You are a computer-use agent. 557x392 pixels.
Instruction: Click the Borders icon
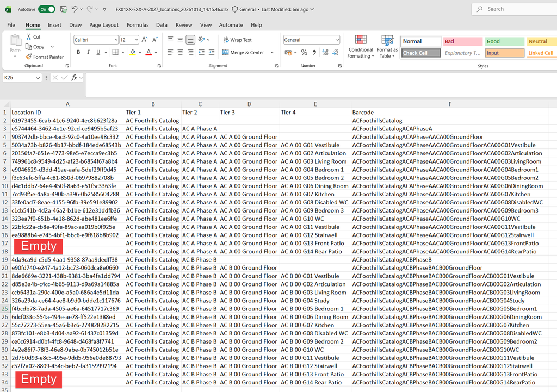(x=115, y=52)
